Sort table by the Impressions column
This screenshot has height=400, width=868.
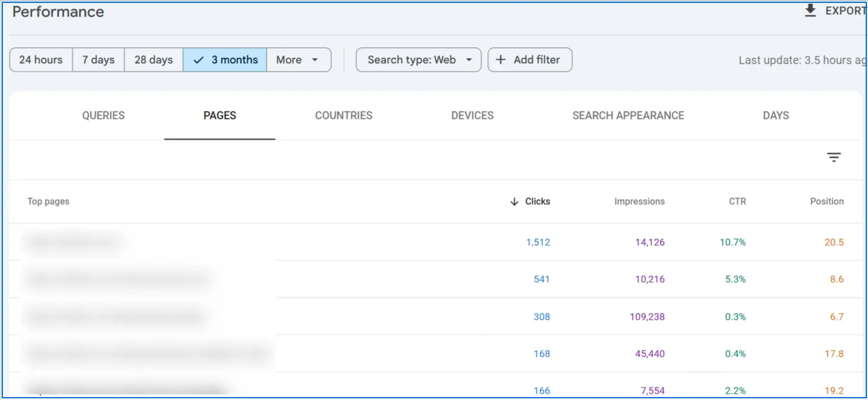[x=639, y=201]
